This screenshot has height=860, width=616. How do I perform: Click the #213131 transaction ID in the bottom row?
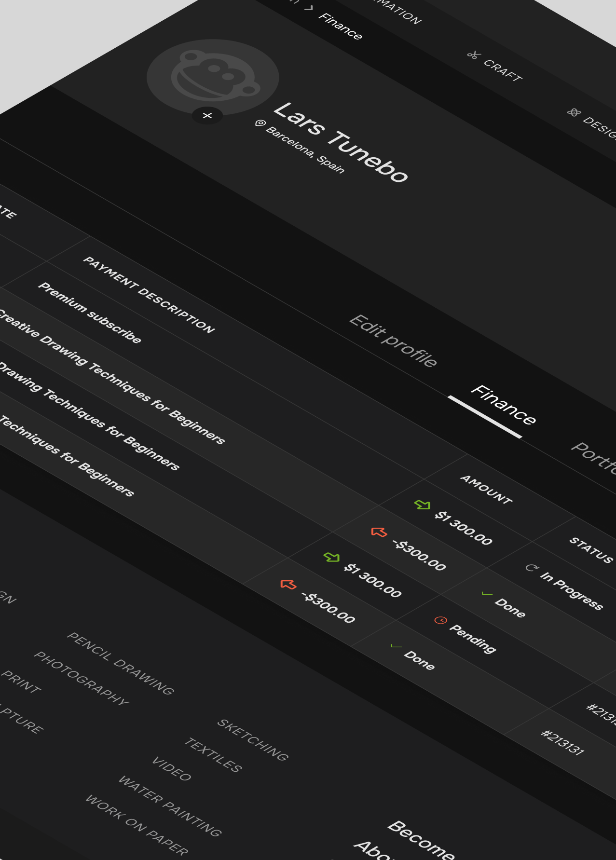pos(562,742)
